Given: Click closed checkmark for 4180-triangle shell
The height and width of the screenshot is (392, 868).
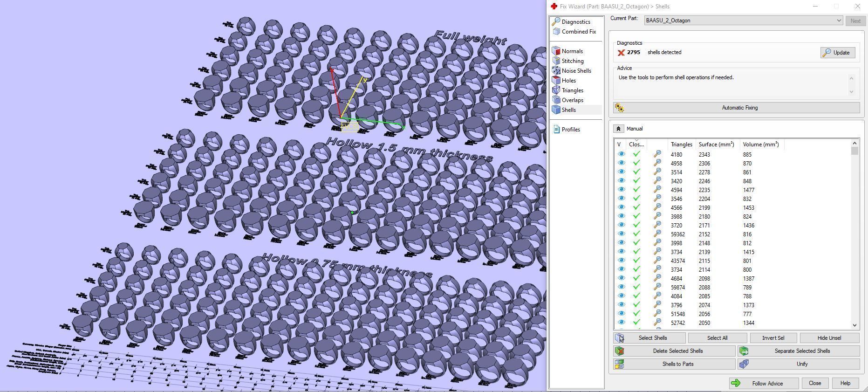Looking at the screenshot, I should click(x=636, y=154).
